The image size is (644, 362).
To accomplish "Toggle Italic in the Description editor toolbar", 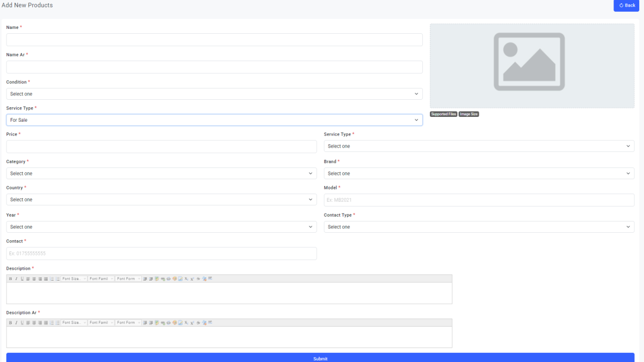I will coord(16,279).
